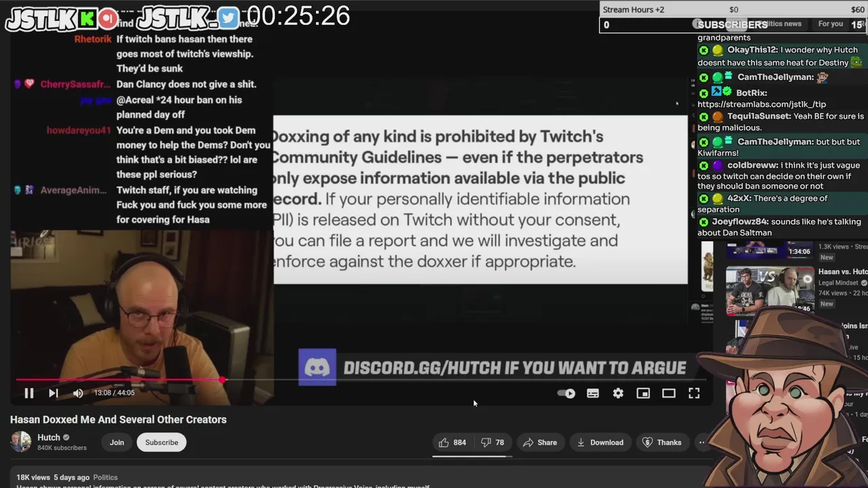
Task: Click the DISCORD.GG/HUTCH banner text
Action: click(x=515, y=368)
